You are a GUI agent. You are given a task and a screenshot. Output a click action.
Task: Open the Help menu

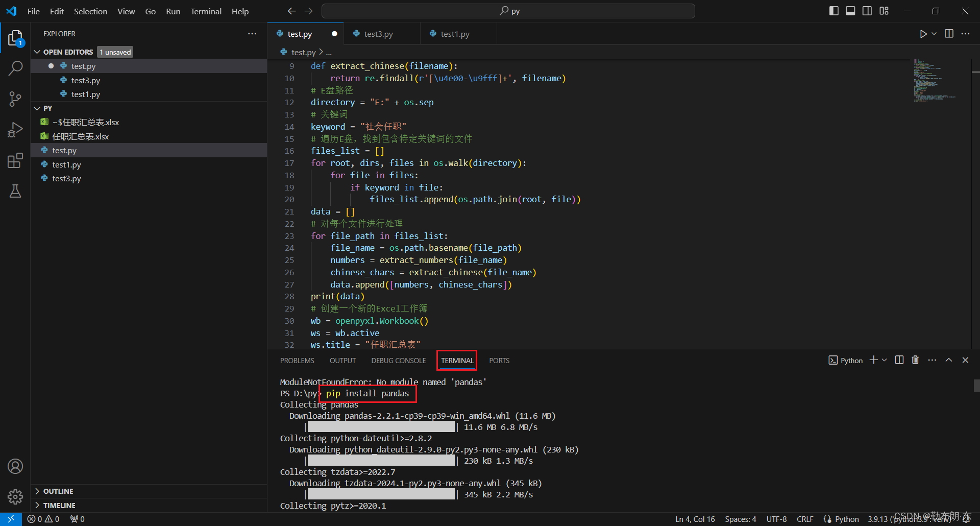(x=240, y=11)
